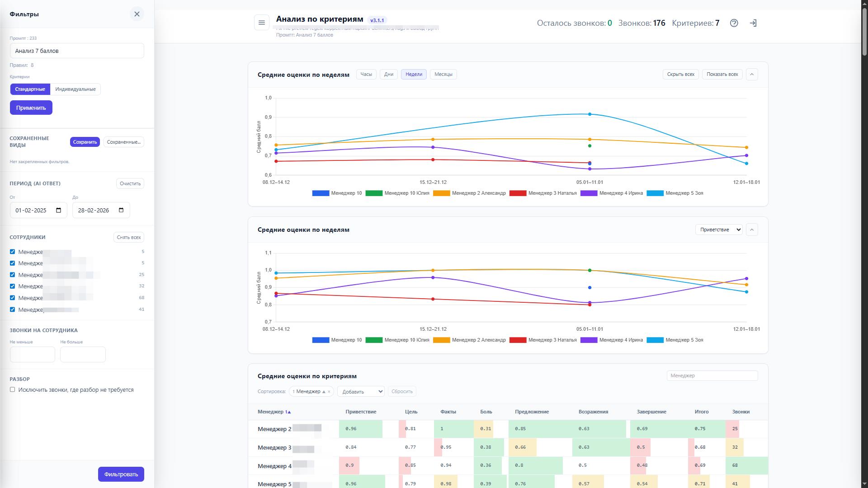Viewport: 868px width, 488px height.
Task: Toggle the last Менеджер employee checkbox
Action: pyautogui.click(x=13, y=310)
